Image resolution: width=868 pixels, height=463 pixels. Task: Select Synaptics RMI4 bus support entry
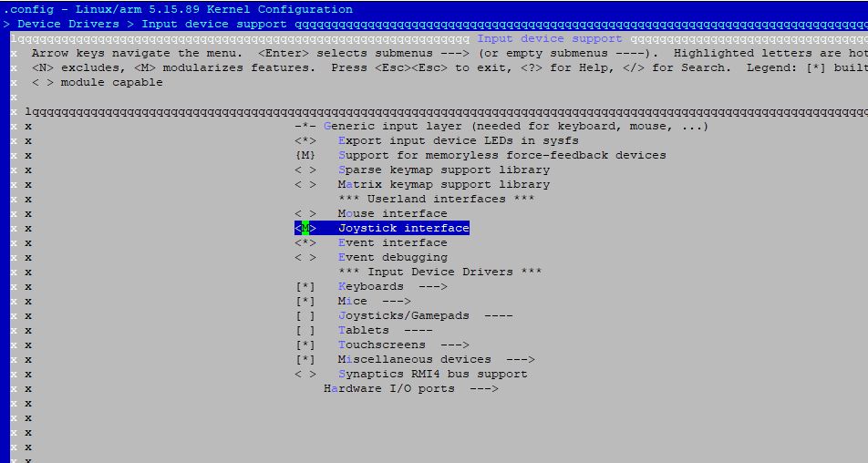pyautogui.click(x=432, y=374)
